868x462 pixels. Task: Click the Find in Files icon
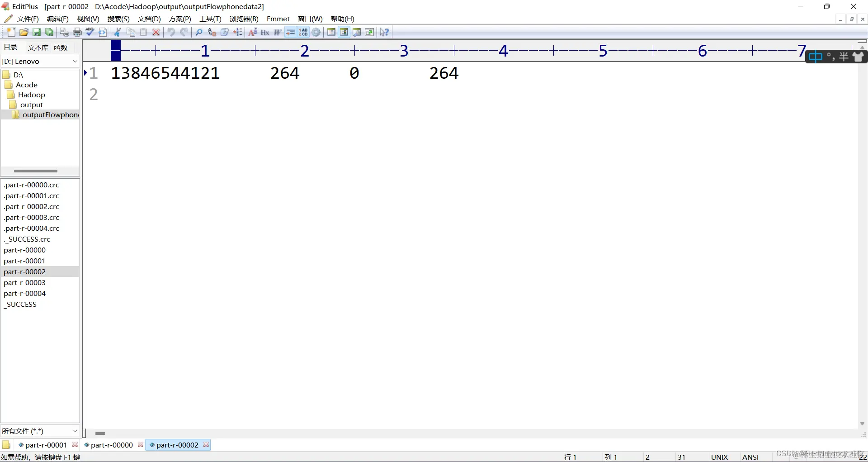click(x=225, y=32)
